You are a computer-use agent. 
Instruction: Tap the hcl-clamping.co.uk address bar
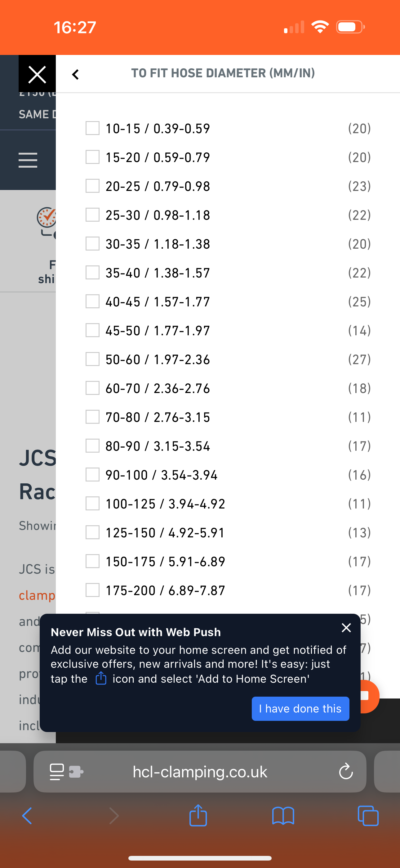(200, 772)
